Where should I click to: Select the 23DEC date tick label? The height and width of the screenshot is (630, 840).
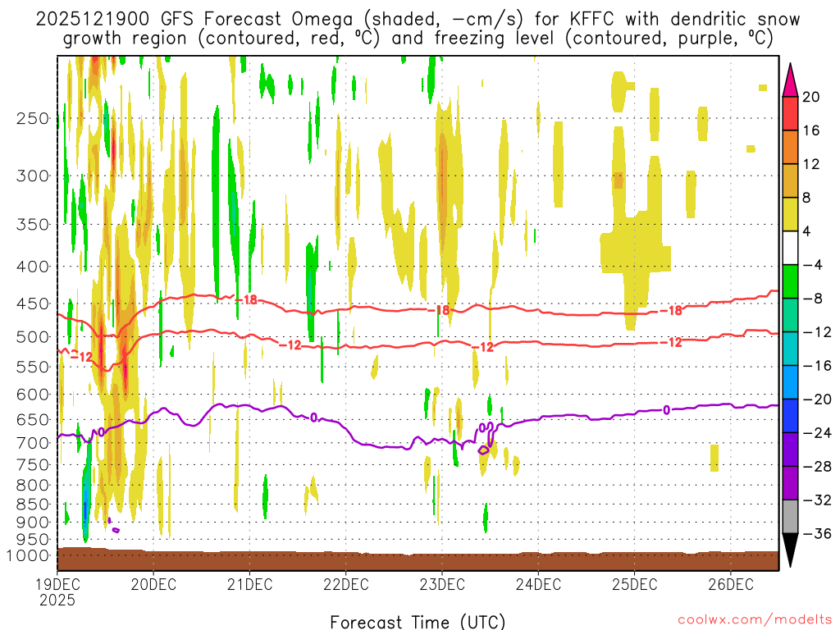point(442,584)
